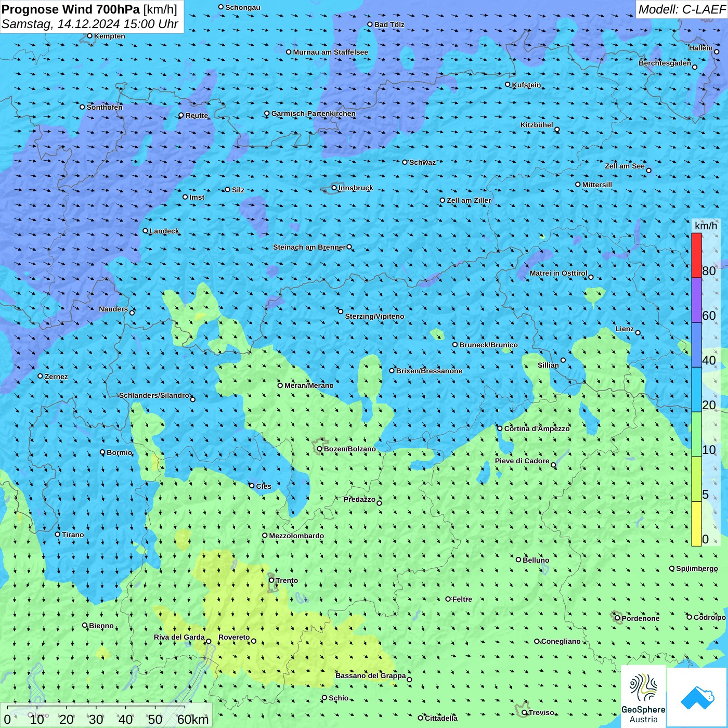Click the green 10 km/h legend swatch
Image resolution: width=728 pixels, height=728 pixels.
click(696, 435)
